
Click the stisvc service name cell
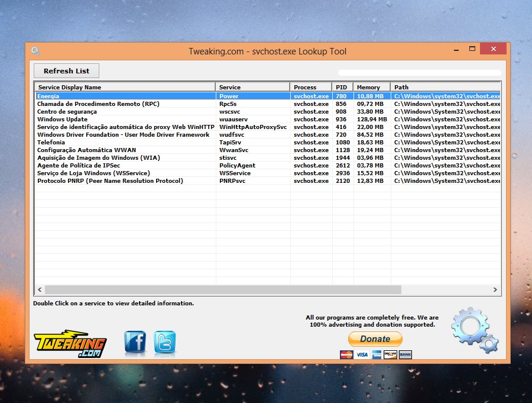[x=228, y=157]
